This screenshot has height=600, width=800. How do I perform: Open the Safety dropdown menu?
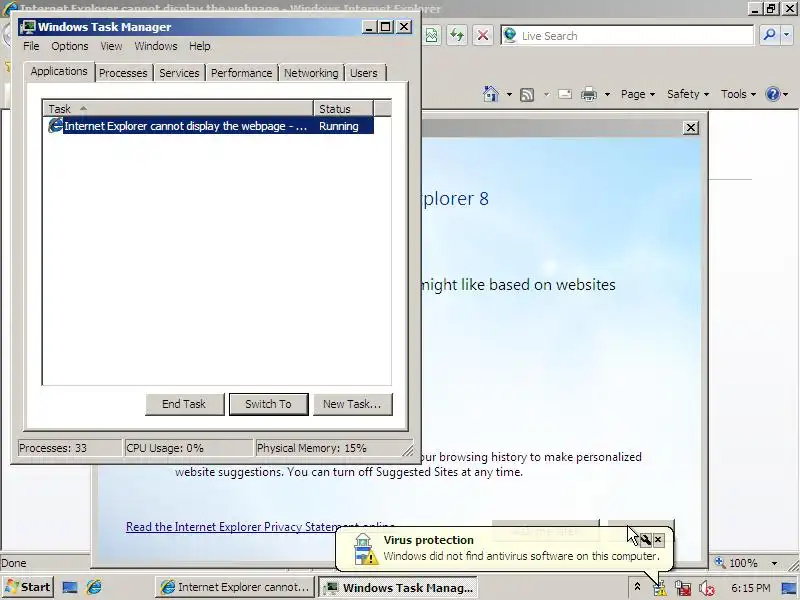(688, 94)
